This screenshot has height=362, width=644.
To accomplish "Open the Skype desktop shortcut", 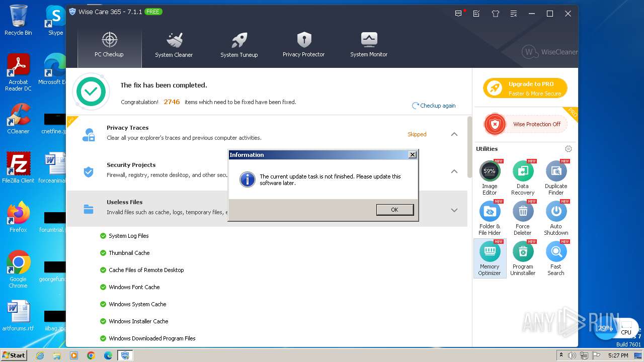I will (x=55, y=20).
